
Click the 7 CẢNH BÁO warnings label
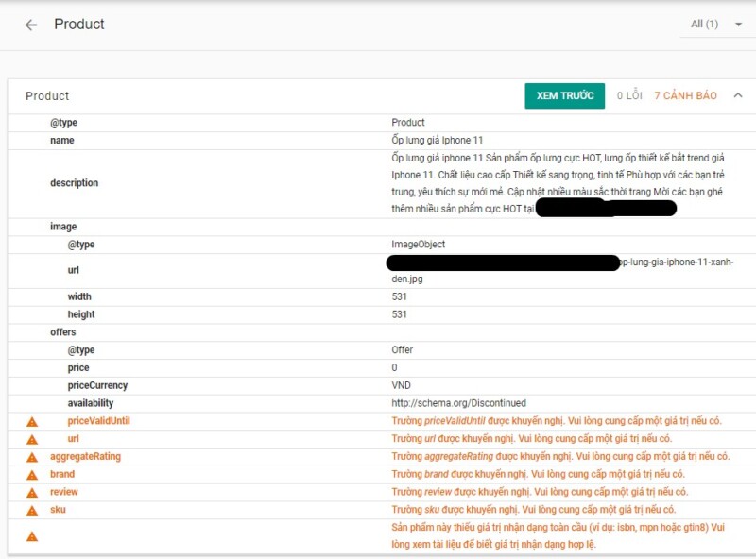pyautogui.click(x=685, y=95)
